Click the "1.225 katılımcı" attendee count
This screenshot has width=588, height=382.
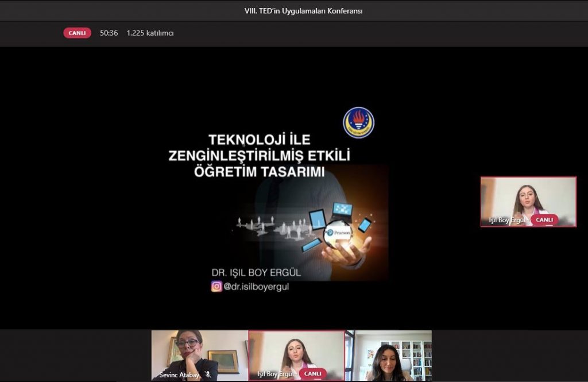150,33
